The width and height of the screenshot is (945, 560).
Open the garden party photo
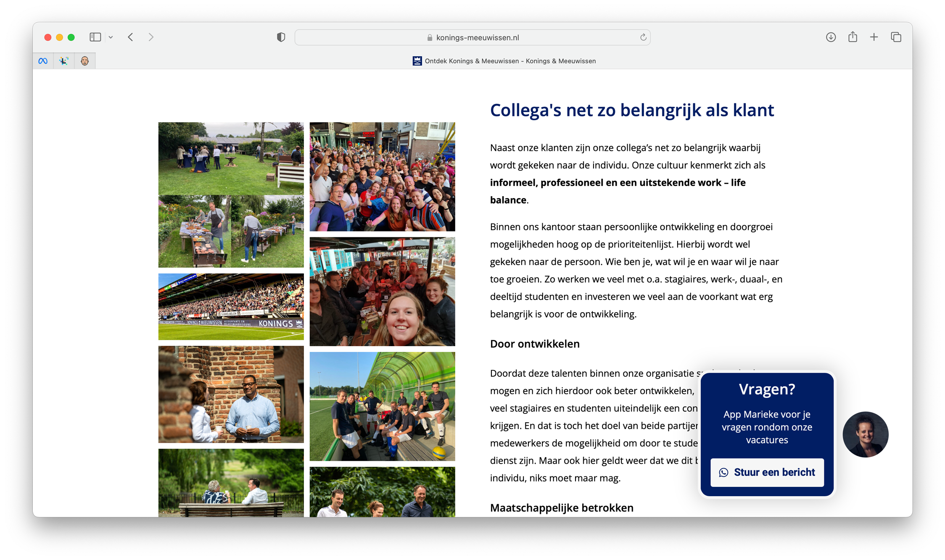point(231,158)
